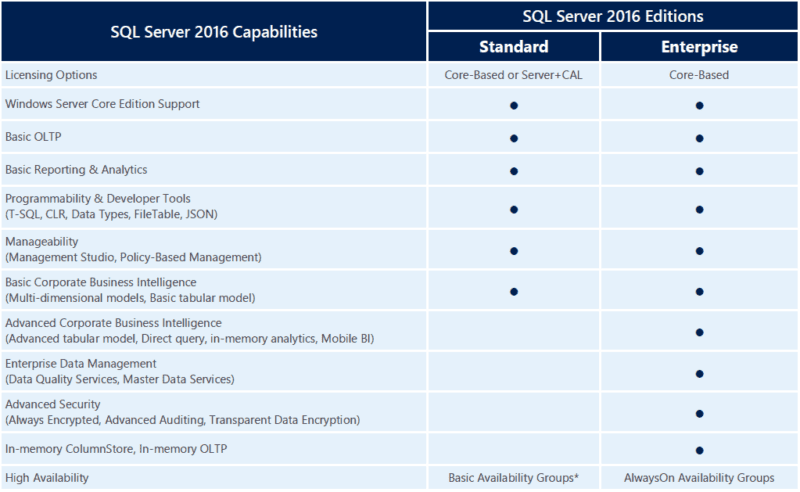The height and width of the screenshot is (492, 800).
Task: Click Standard dot for Programmability & Developer Tools
Action: pyautogui.click(x=514, y=209)
